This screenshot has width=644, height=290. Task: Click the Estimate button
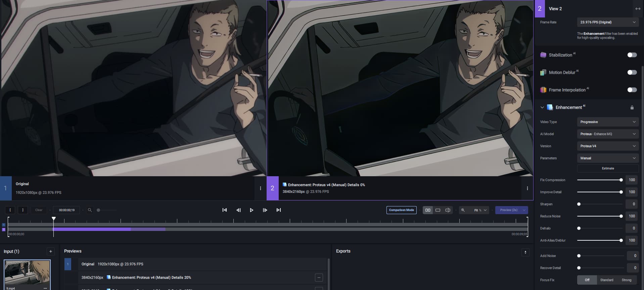[607, 168]
